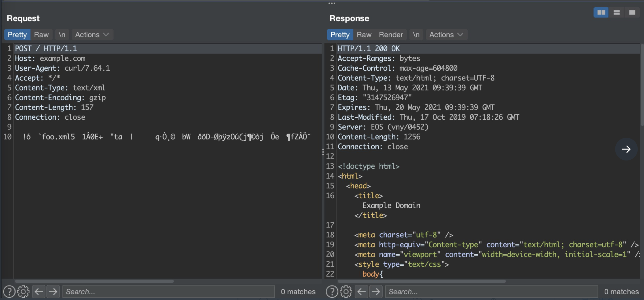Focus the Request search field
Viewport: 644px width, 300px height.
[x=169, y=291]
